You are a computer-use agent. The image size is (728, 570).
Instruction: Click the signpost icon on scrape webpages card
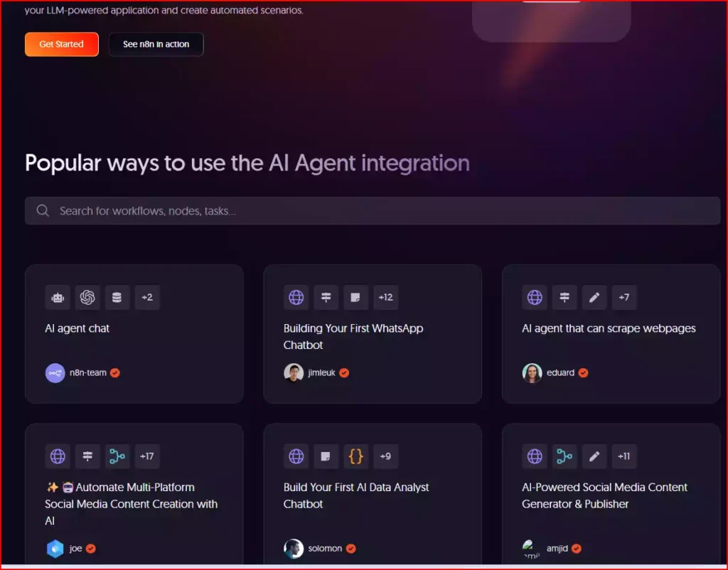[x=564, y=297]
